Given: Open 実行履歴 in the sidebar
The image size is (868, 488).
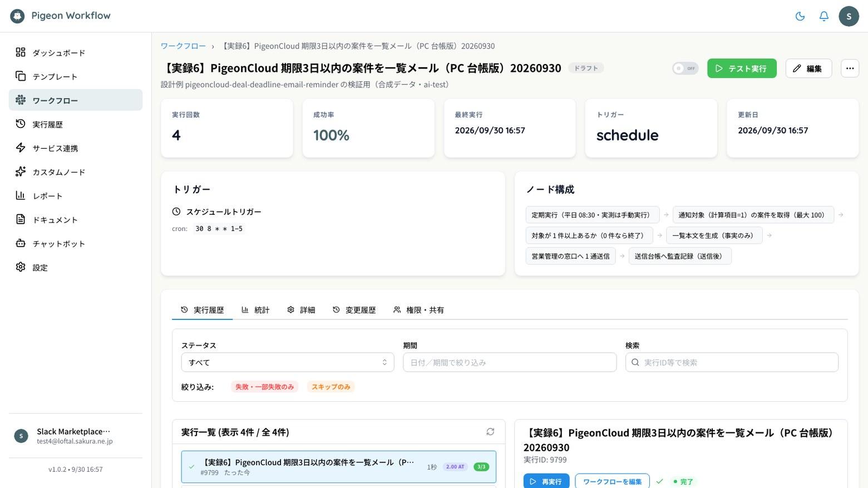Looking at the screenshot, I should pyautogui.click(x=76, y=124).
